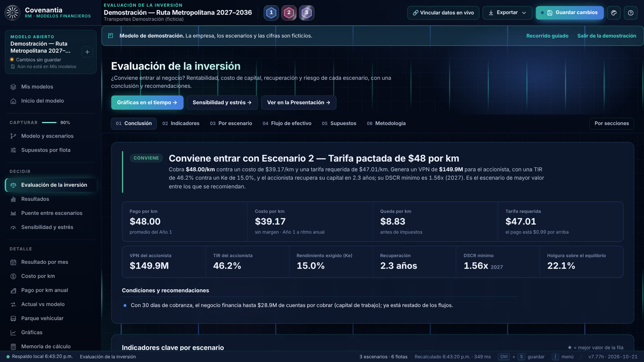The width and height of the screenshot is (644, 362).
Task: Click the Evaluación de la inversión scales icon
Action: coord(13,185)
